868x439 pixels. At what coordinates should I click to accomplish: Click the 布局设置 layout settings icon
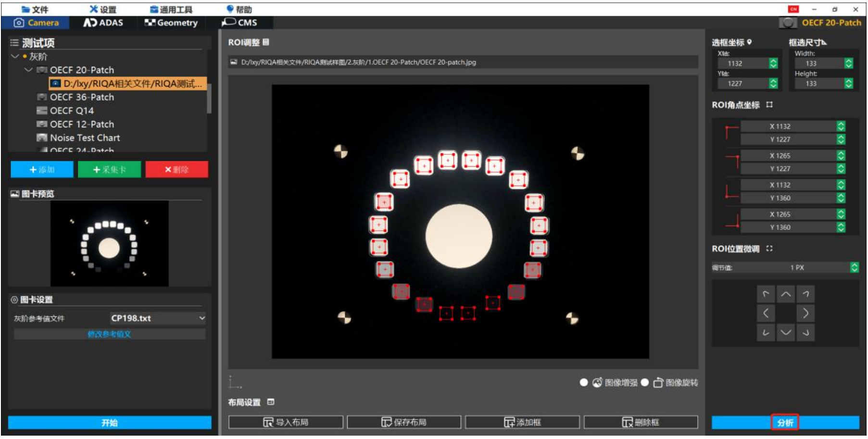[271, 402]
